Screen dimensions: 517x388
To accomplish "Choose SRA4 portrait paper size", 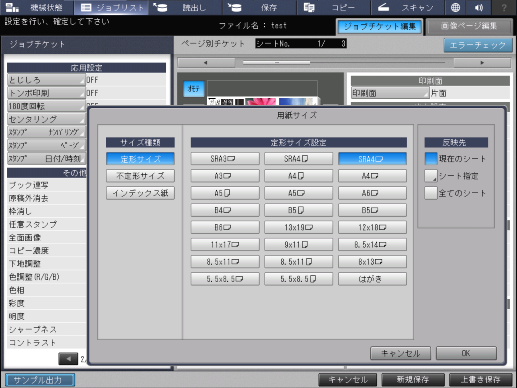I will (x=299, y=159).
